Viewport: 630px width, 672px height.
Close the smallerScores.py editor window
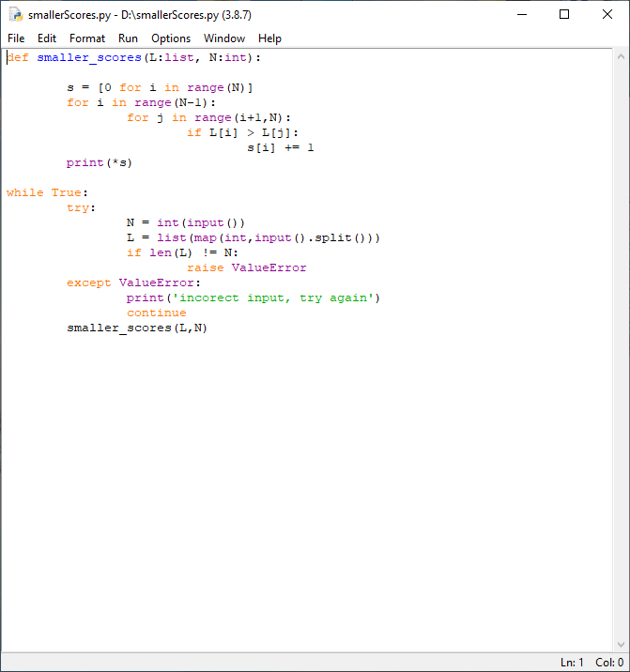click(607, 15)
